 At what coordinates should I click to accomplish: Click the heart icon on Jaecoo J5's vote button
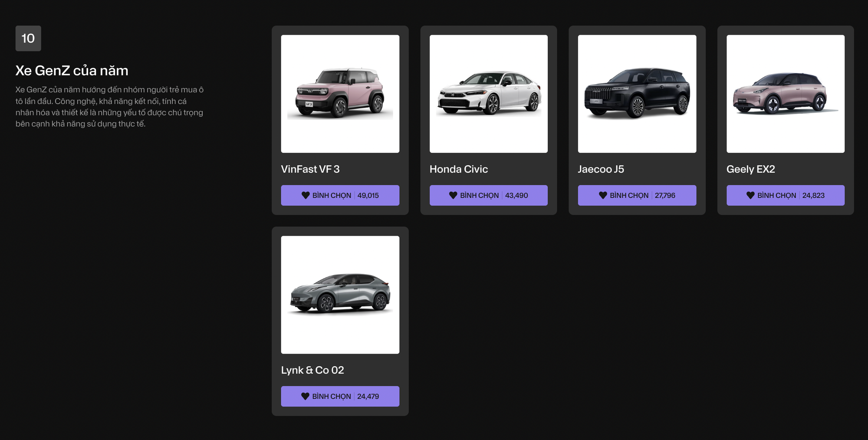tap(603, 195)
